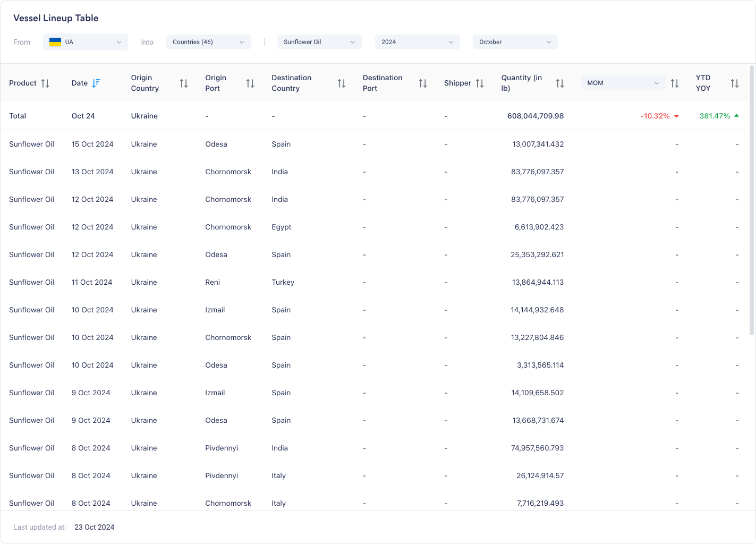Click Reni origin port cell
Image resolution: width=756 pixels, height=544 pixels.
(x=213, y=282)
